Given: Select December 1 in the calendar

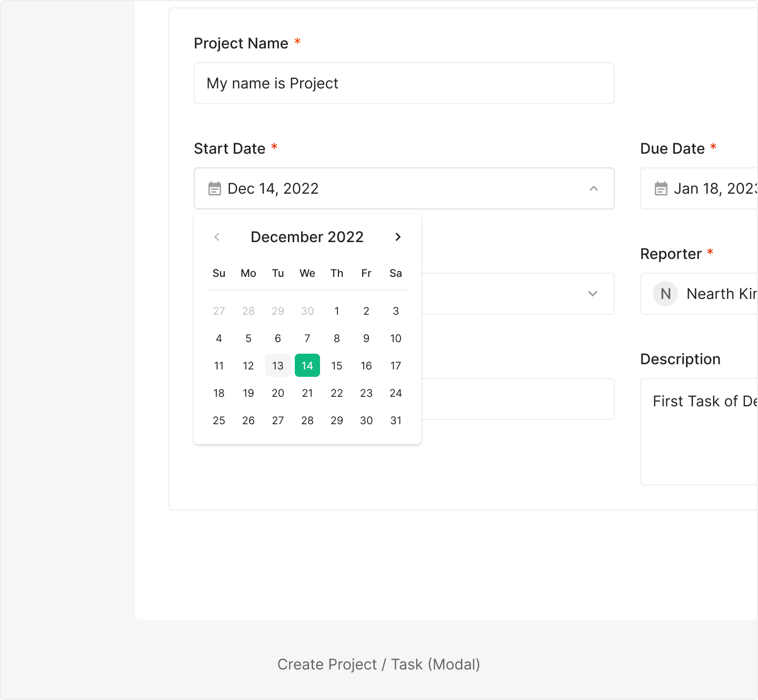Looking at the screenshot, I should 337,311.
